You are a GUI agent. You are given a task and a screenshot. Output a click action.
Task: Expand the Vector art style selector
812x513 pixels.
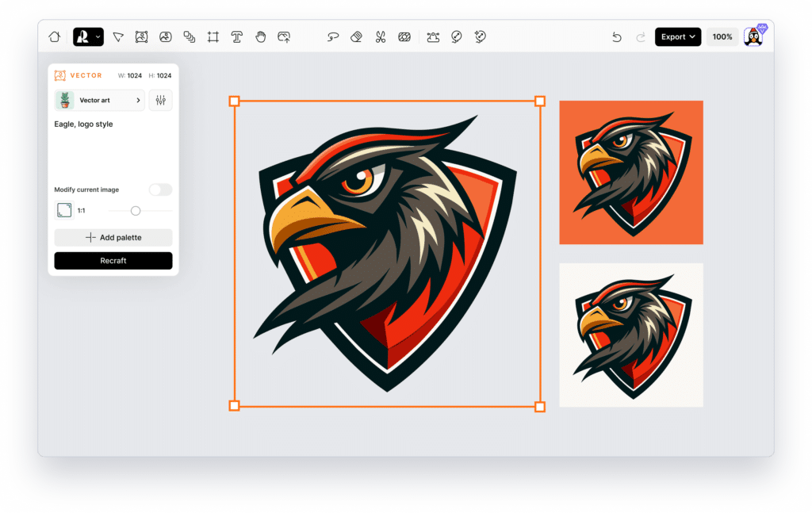pos(101,100)
